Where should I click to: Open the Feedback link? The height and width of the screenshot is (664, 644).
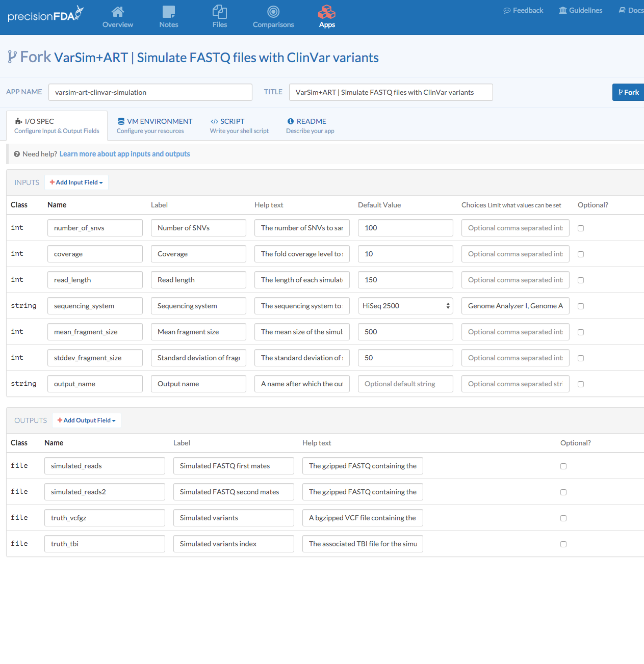pos(523,10)
